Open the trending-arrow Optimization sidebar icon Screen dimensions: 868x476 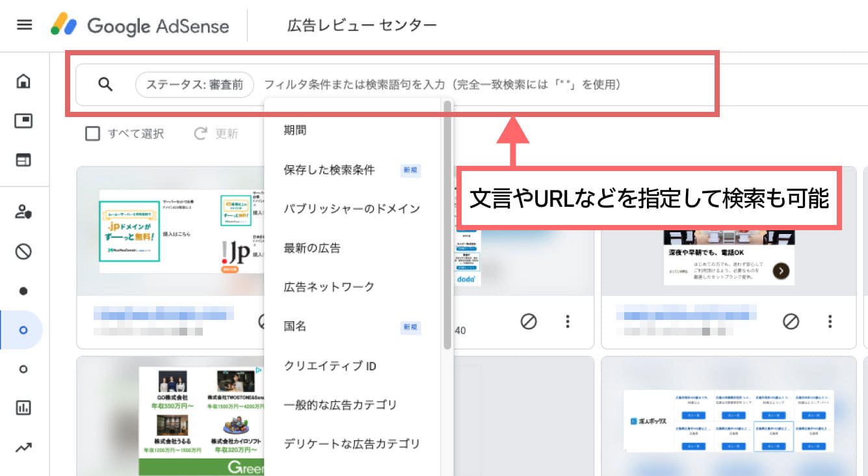click(24, 447)
